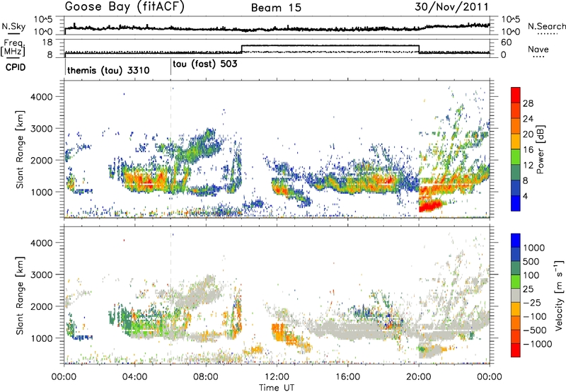
Task: Click the 'Goose Bay (fitACF)' title text
Action: click(x=125, y=6)
